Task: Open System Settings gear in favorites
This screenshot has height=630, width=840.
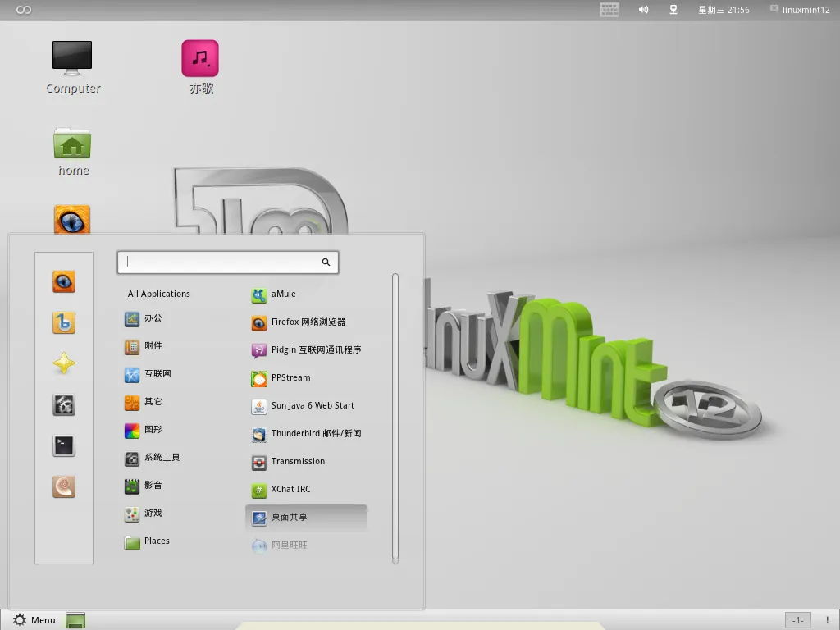Action: point(64,404)
